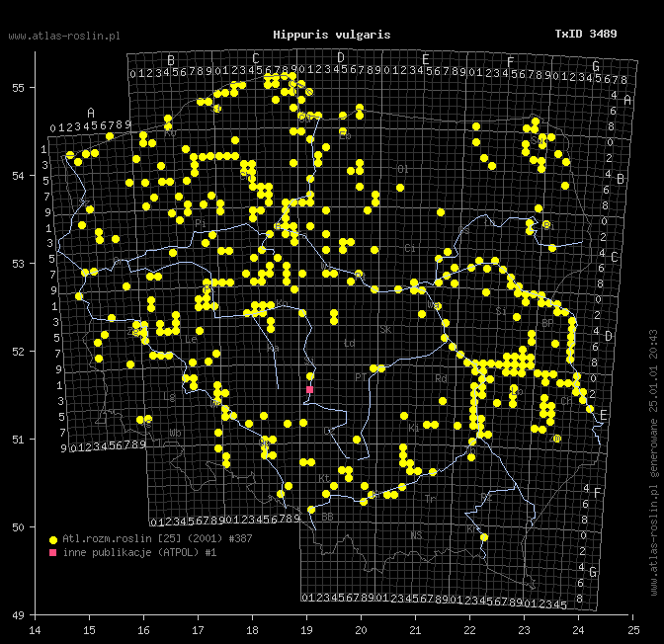Click latitude label 54 on left axis
The height and width of the screenshot is (644, 664).
(18, 176)
